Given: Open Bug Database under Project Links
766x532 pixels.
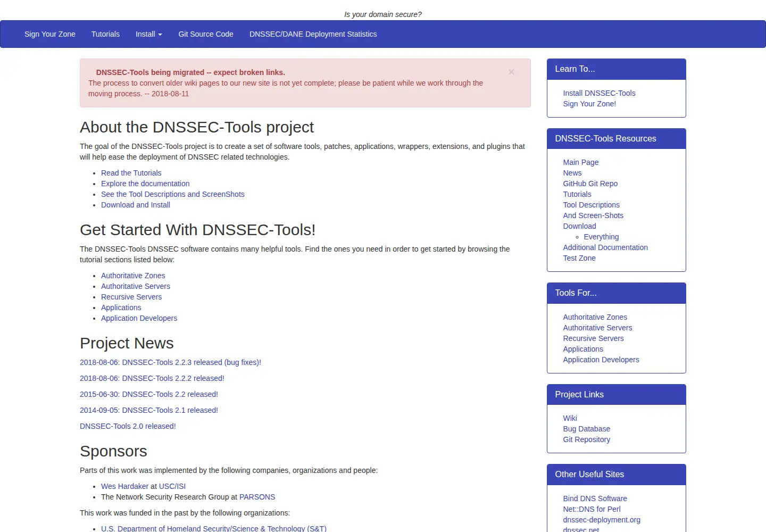Looking at the screenshot, I should point(587,429).
